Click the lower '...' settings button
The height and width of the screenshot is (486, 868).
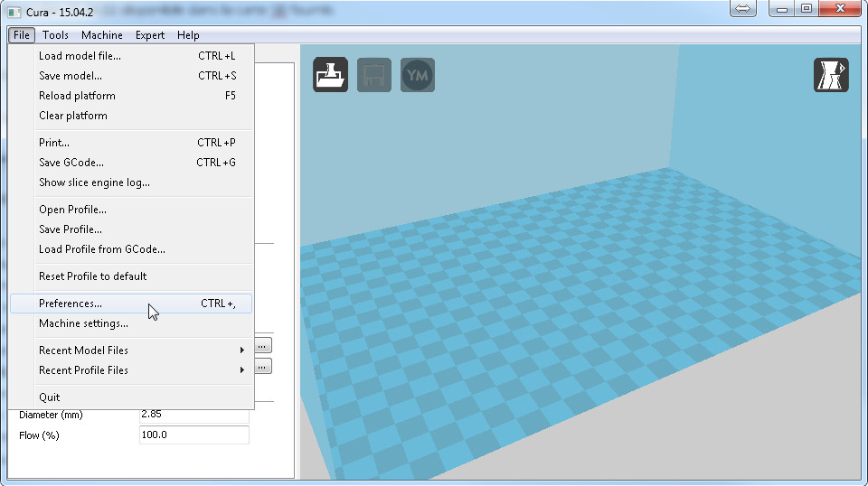click(262, 367)
